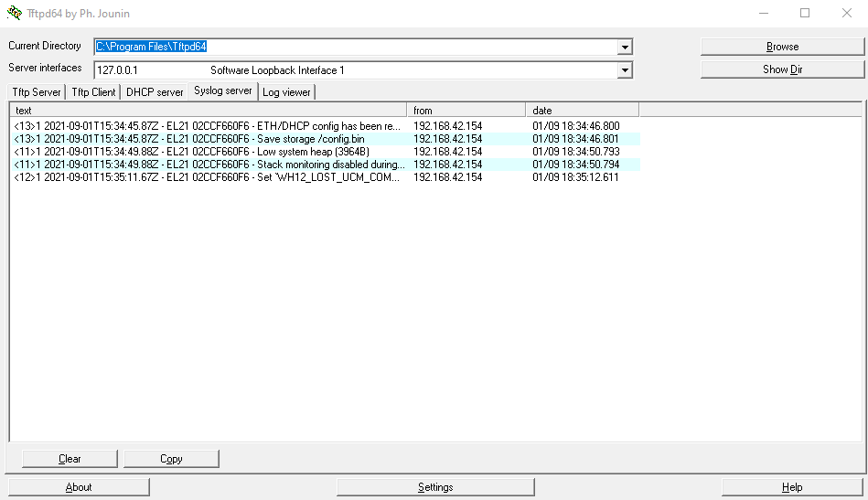
Task: Expand the Server interfaces dropdown
Action: click(625, 70)
